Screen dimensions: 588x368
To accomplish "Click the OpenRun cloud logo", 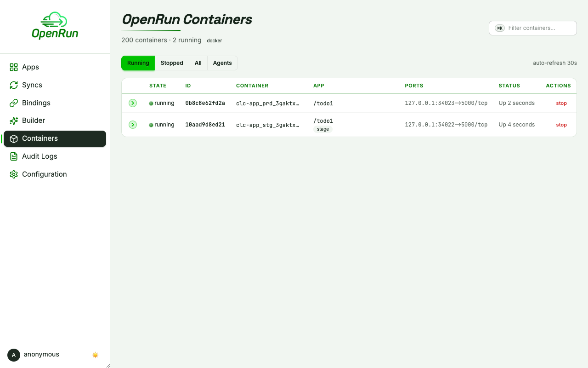I will tap(55, 26).
